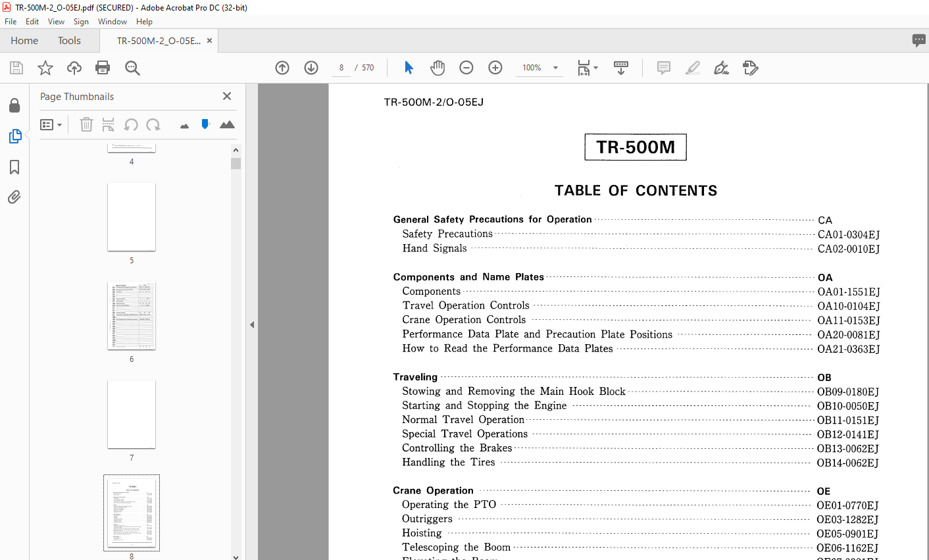Switch to the Tools tab

[x=69, y=40]
